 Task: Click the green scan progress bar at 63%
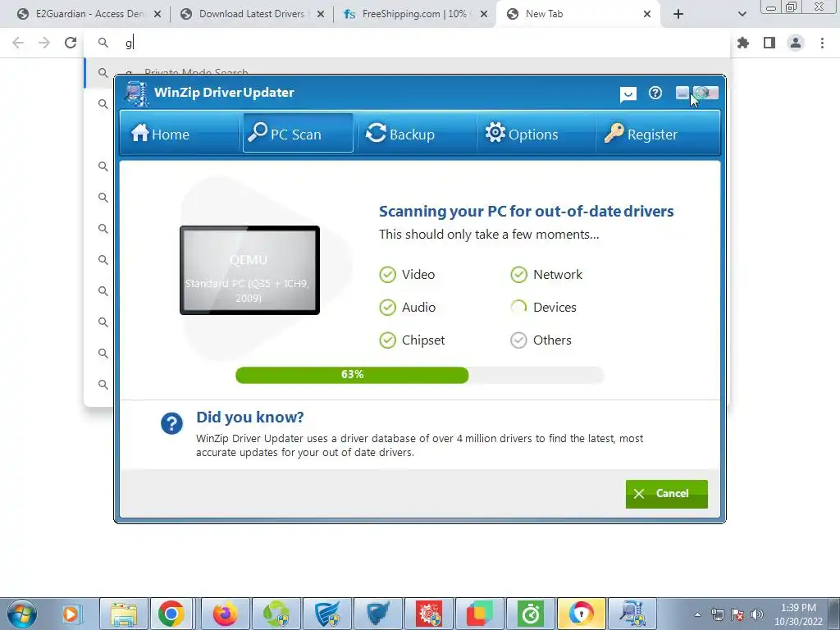(x=352, y=374)
